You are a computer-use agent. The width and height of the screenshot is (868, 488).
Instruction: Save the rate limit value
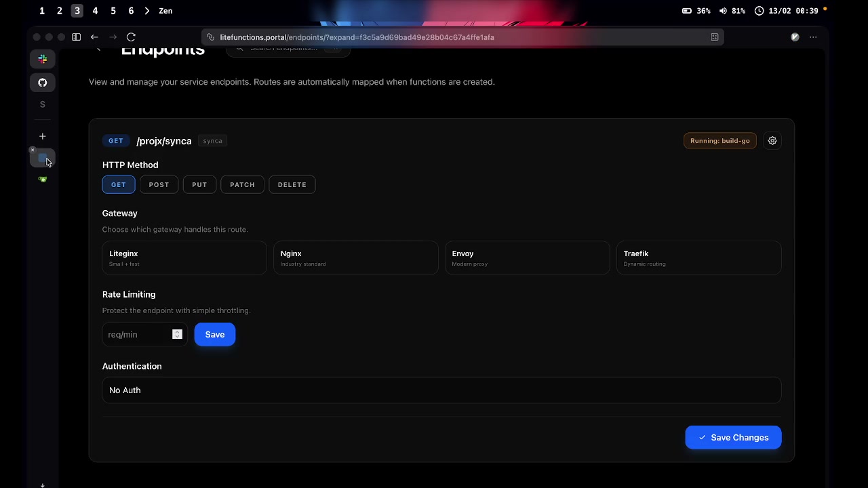coord(214,335)
